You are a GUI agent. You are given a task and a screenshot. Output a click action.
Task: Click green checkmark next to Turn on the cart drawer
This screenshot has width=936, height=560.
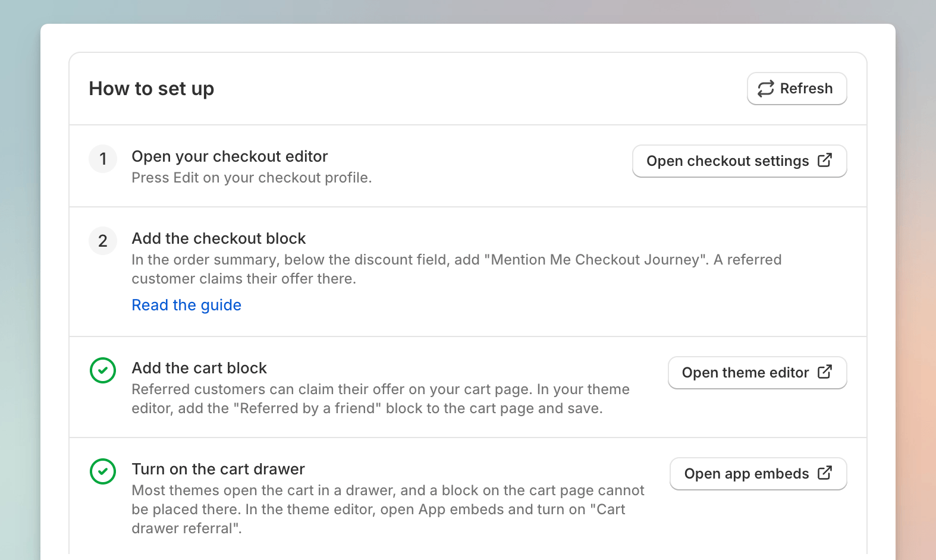click(x=103, y=471)
